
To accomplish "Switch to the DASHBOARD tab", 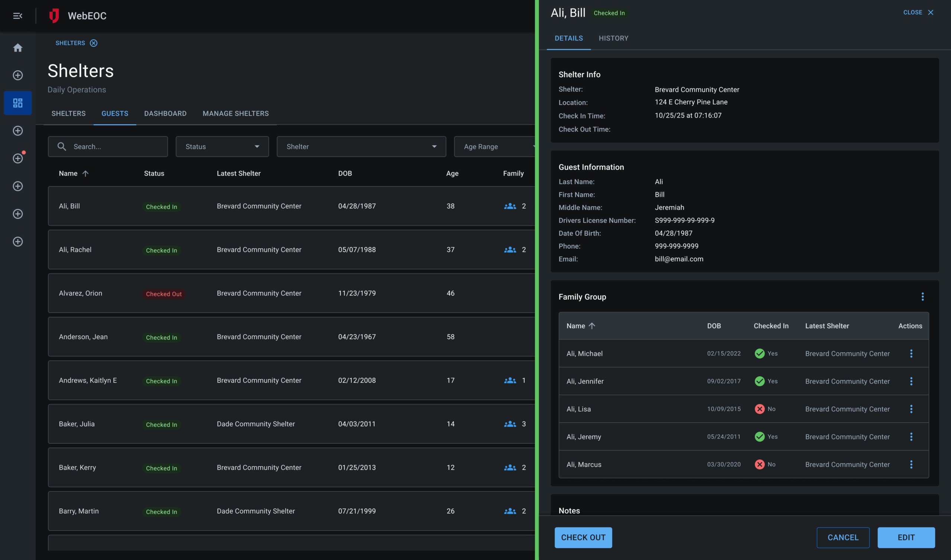I will tap(165, 114).
